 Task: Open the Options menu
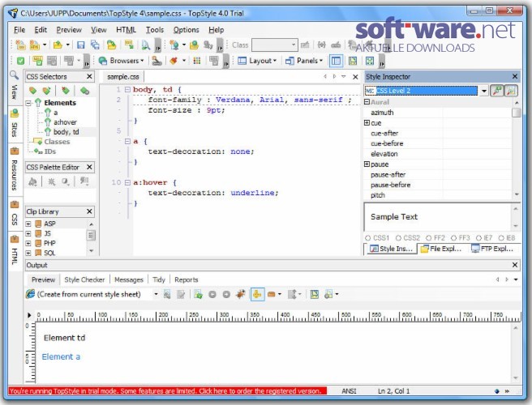click(186, 30)
